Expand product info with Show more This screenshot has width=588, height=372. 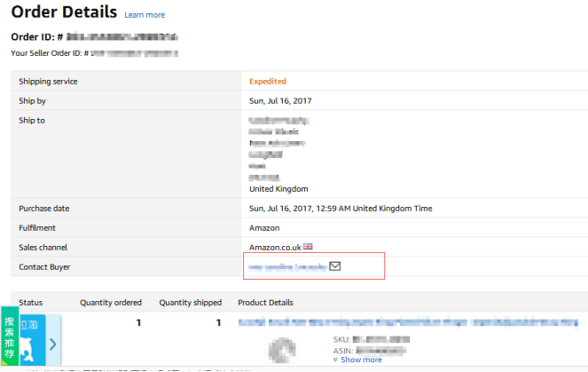coord(361,360)
